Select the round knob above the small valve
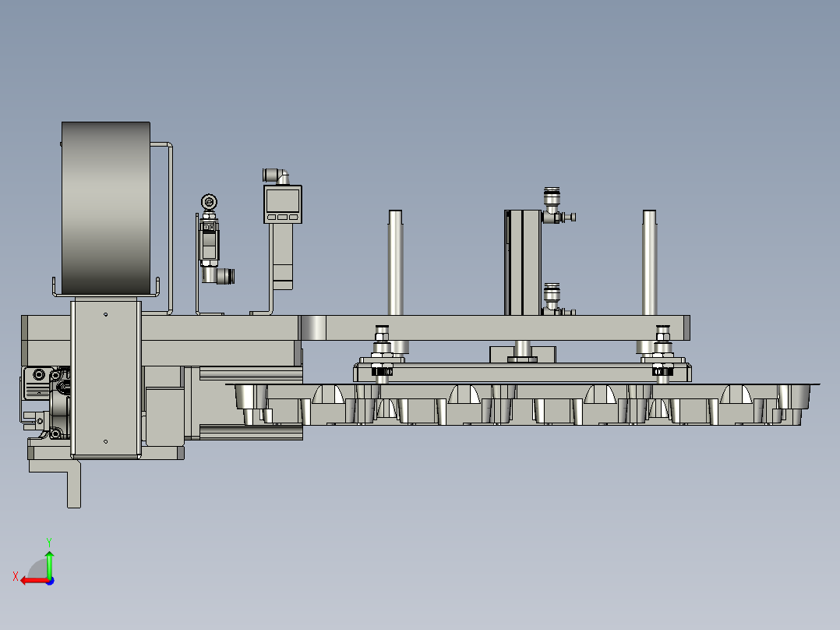Screen dimensions: 840x630 [x=209, y=202]
